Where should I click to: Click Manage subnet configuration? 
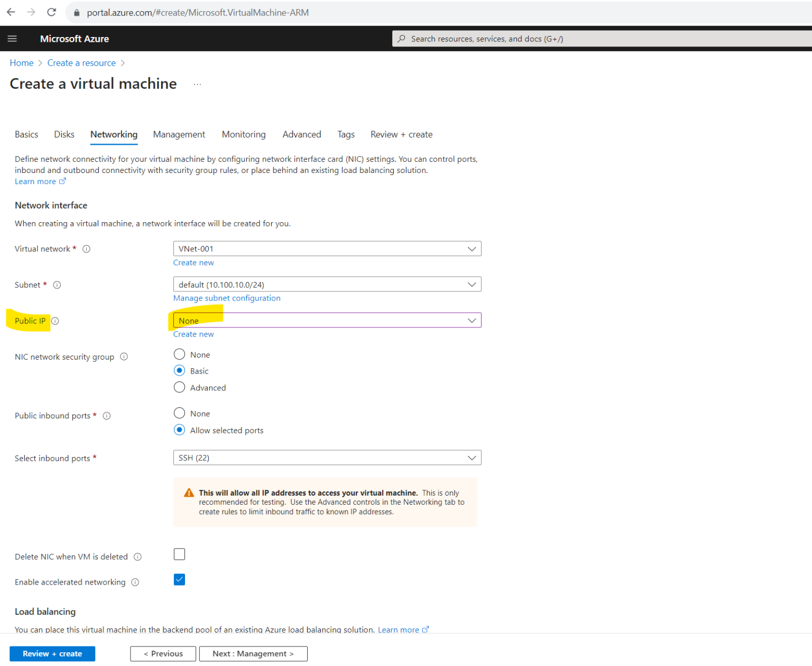(226, 298)
